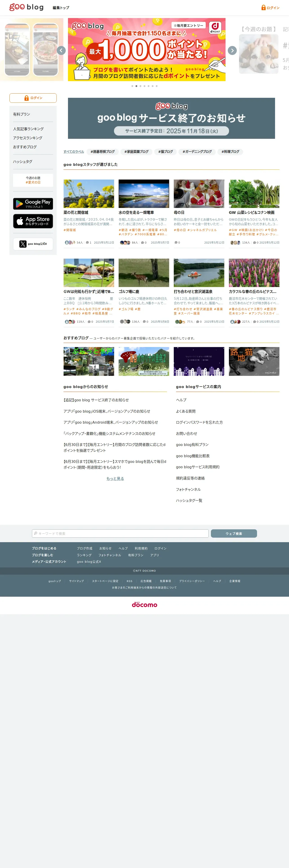Open the ゴルフ場に鹿 article thumbnail
This screenshot has width=289, height=868.
(144, 273)
